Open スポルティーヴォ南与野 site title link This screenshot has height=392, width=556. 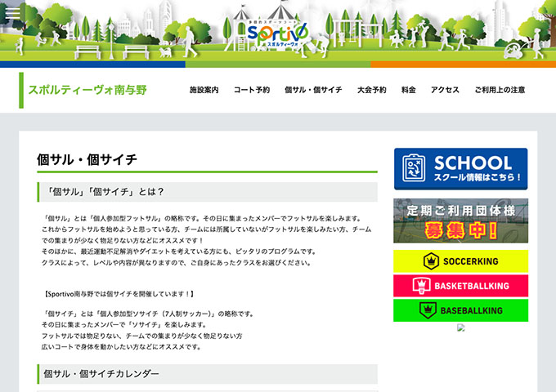click(87, 90)
